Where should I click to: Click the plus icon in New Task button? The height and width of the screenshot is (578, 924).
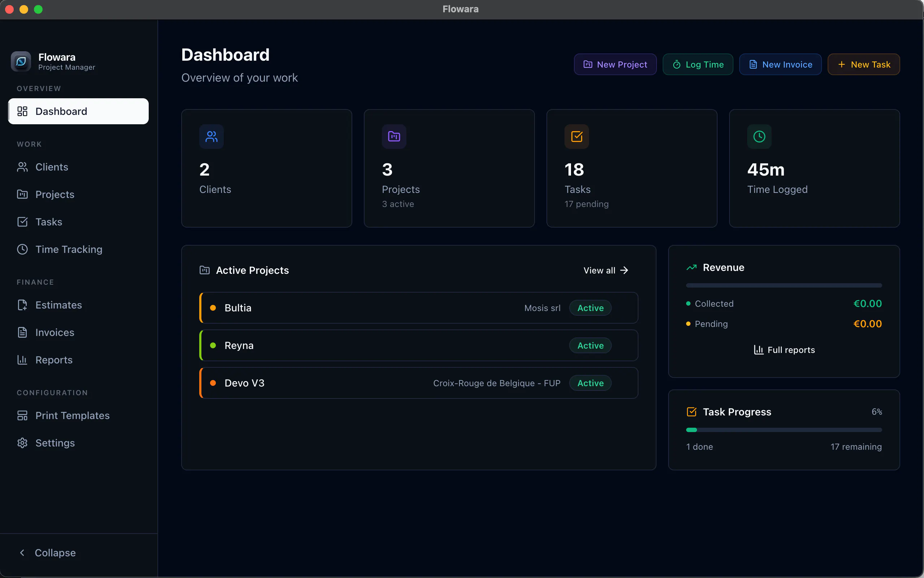[x=842, y=64]
